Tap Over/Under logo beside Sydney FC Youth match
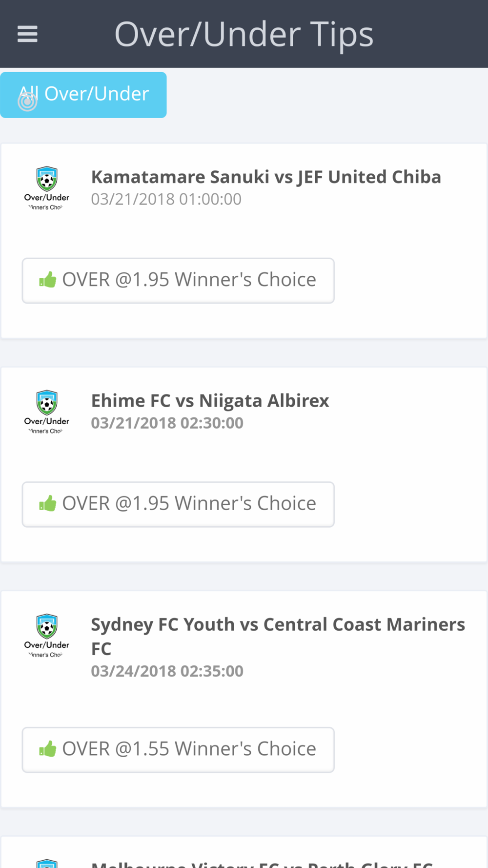The image size is (488, 868). [x=47, y=635]
